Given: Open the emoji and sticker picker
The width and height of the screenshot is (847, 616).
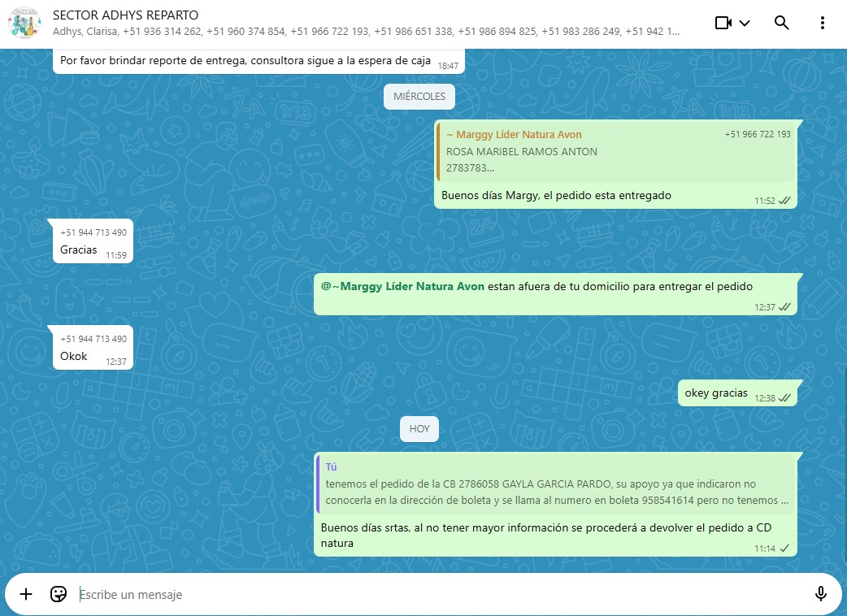Looking at the screenshot, I should (59, 594).
